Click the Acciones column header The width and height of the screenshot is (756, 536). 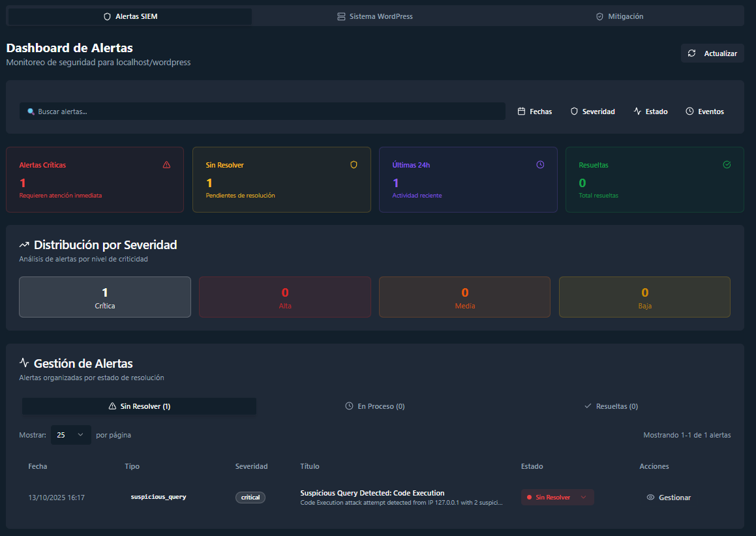pyautogui.click(x=654, y=466)
